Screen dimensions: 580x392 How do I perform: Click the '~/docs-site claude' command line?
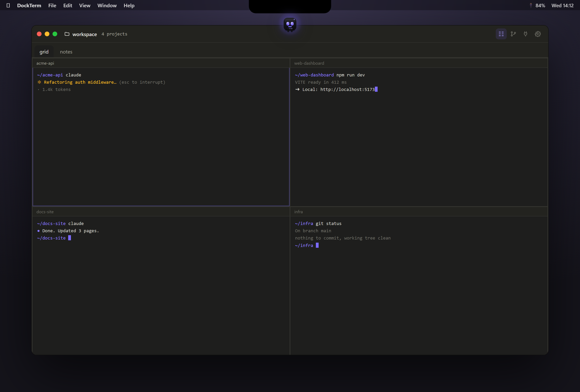point(60,223)
